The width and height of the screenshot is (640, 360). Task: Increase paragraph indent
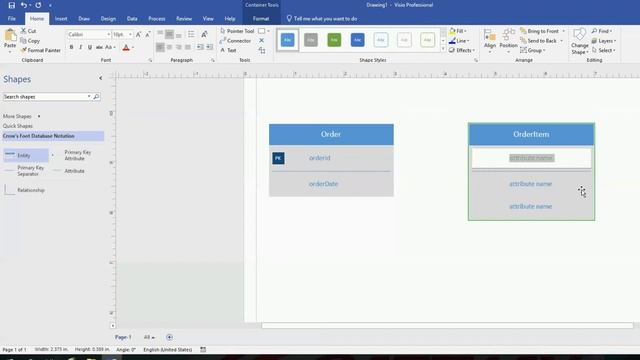[209, 47]
